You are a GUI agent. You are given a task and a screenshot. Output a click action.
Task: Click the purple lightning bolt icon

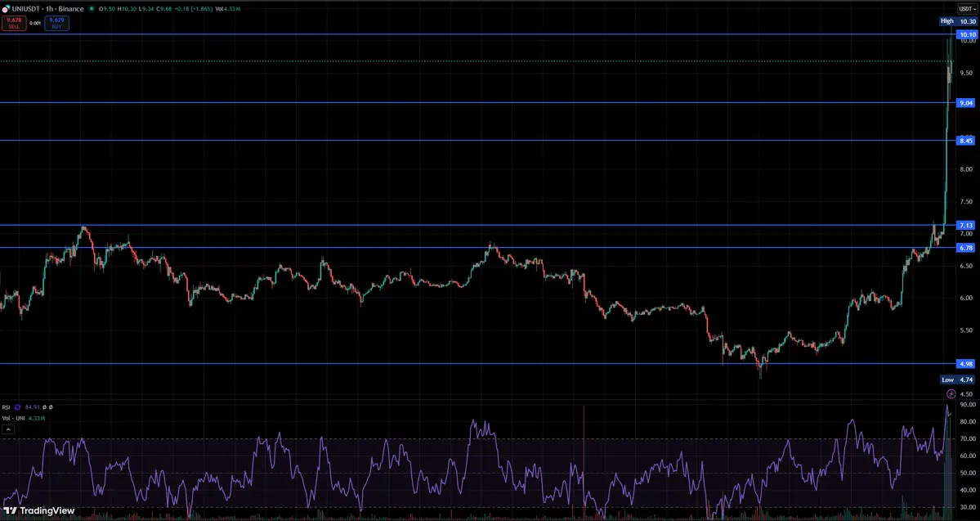(x=951, y=394)
